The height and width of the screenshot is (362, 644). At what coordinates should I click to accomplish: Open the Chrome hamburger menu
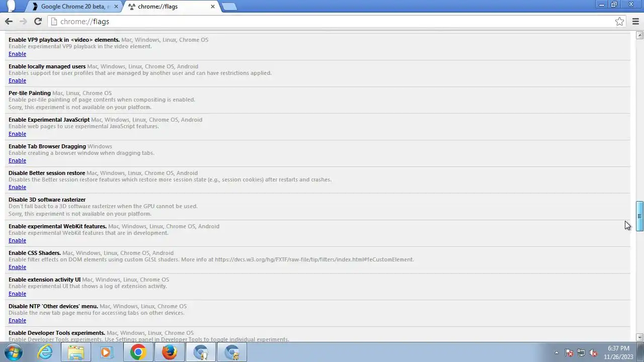point(635,22)
